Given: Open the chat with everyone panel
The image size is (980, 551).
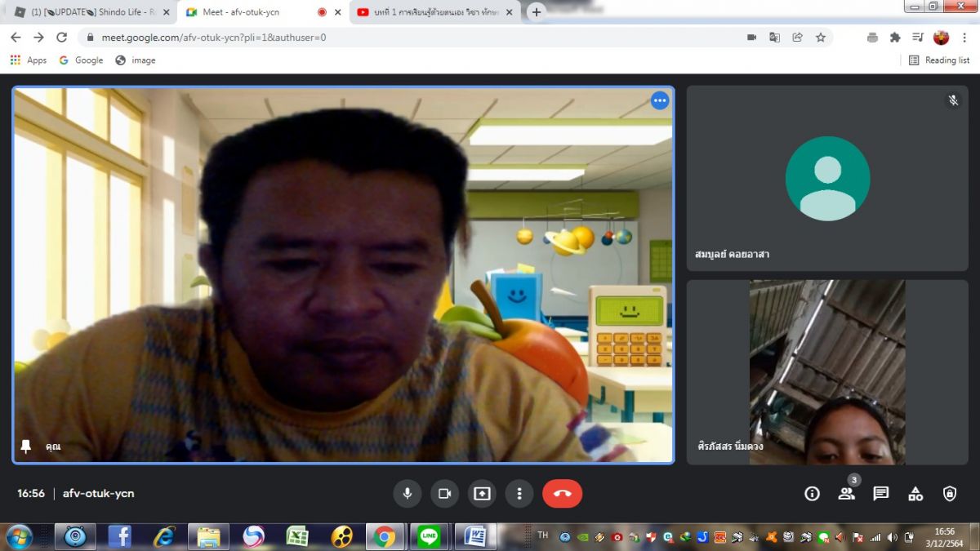Looking at the screenshot, I should point(880,494).
